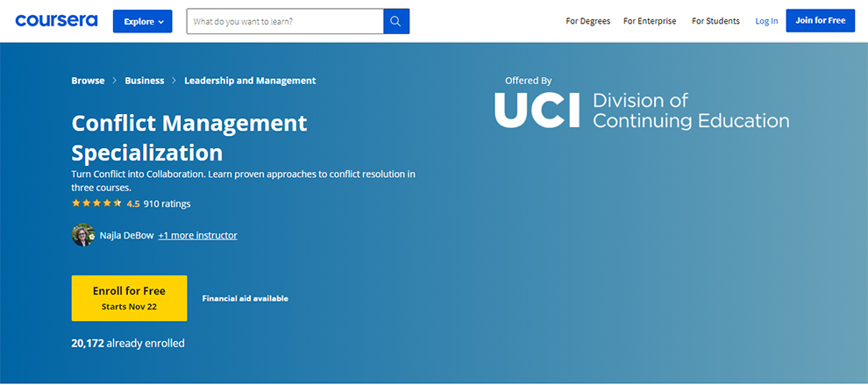Click the UCI Division of Continuing Education logo
Viewport: 868px width, 385px height.
642,111
